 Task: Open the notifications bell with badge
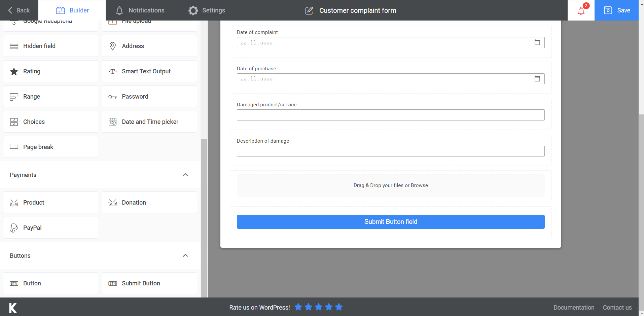(581, 10)
